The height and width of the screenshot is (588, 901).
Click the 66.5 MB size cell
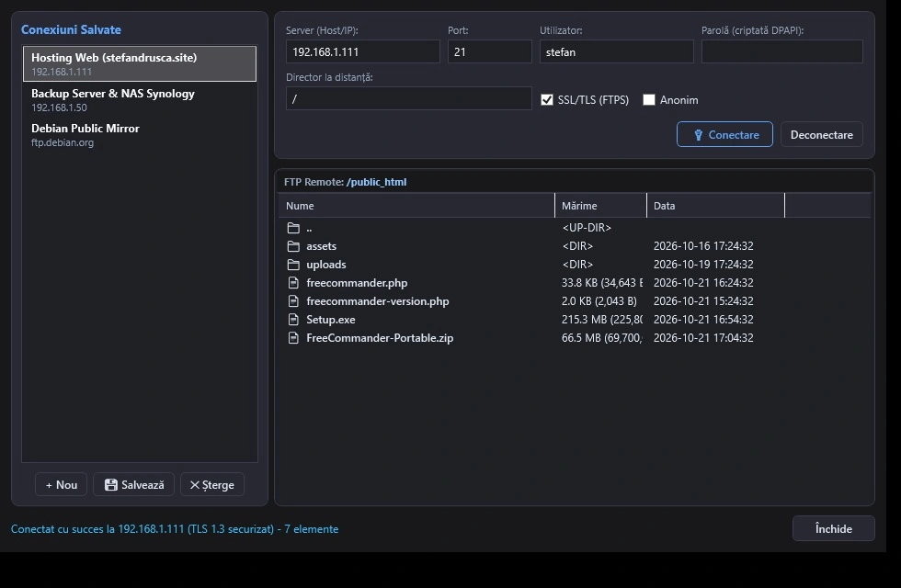click(x=601, y=338)
